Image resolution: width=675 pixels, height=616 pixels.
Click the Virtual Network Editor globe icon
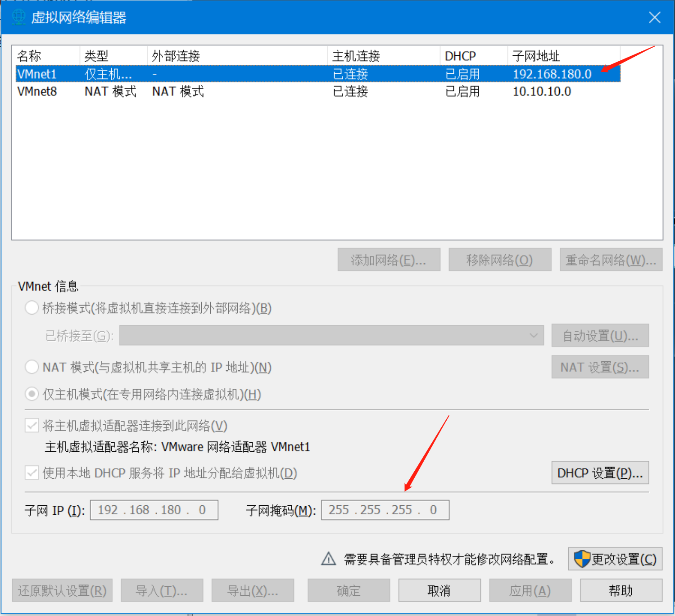coord(18,17)
